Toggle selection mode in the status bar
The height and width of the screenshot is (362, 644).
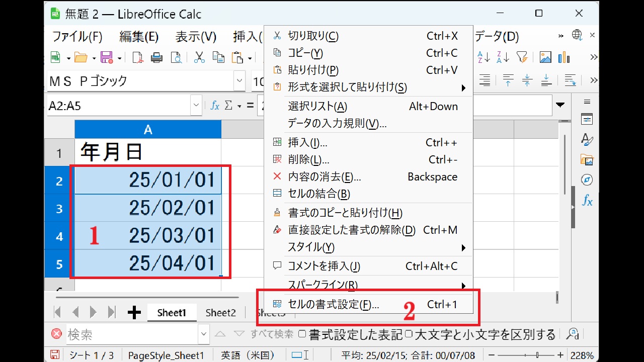[x=300, y=355]
